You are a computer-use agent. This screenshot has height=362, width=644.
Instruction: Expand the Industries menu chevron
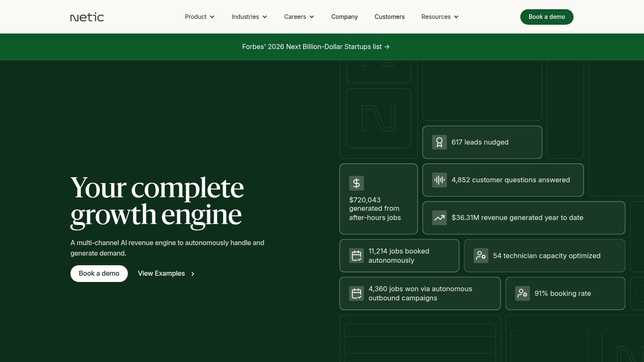(265, 17)
